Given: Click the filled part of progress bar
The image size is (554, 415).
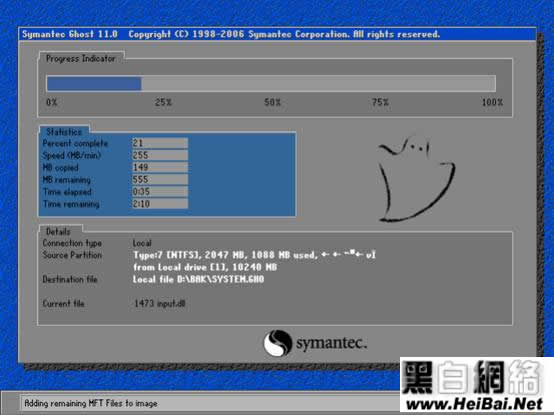Looking at the screenshot, I should 94,84.
